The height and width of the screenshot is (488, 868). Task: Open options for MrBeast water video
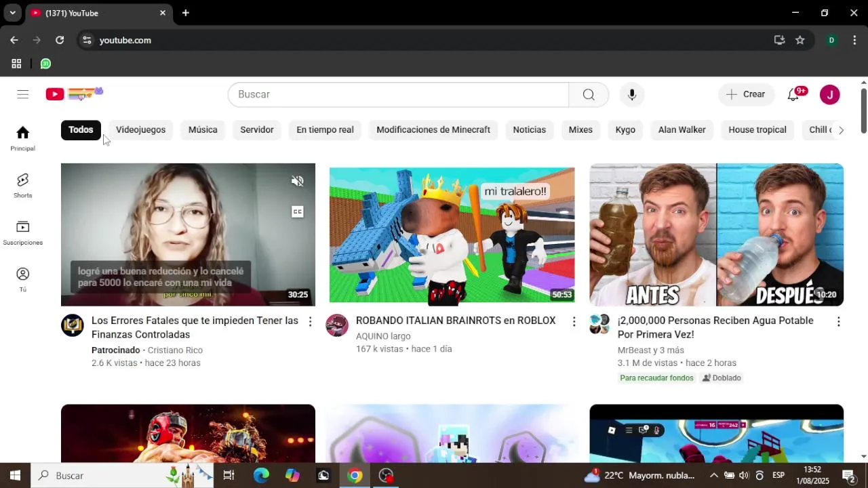pyautogui.click(x=838, y=321)
